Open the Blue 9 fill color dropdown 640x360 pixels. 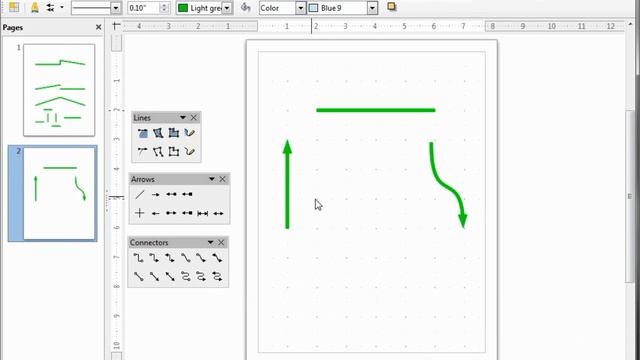(372, 8)
